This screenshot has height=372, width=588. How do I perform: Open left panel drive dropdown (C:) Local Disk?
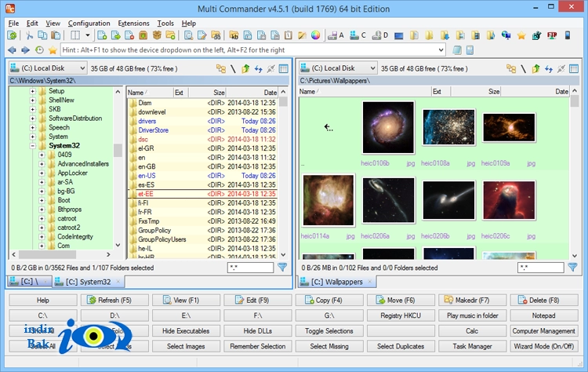(48, 68)
